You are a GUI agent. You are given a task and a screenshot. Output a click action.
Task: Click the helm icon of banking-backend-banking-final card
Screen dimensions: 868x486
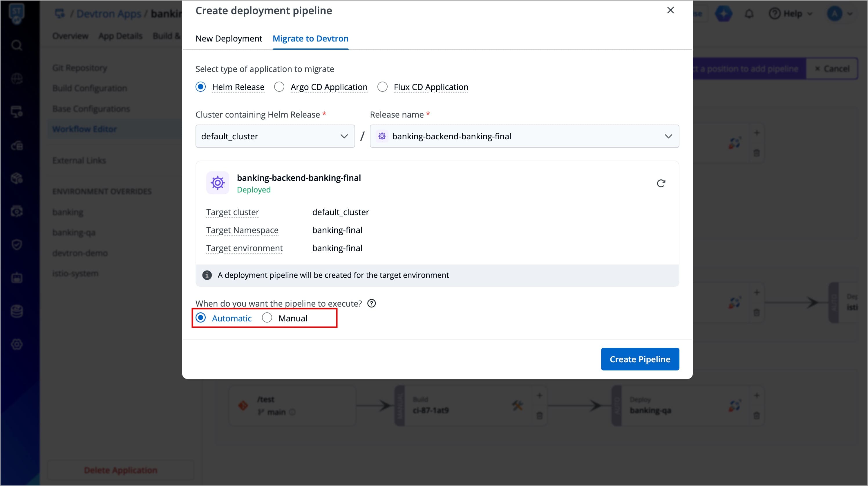(x=218, y=183)
